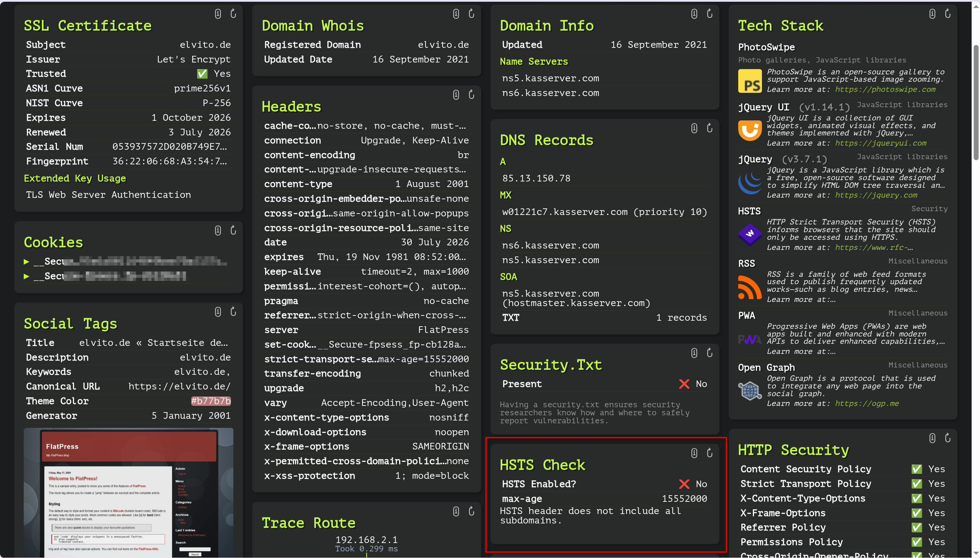Show info for the Domain Whois card
980x558 pixels.
(456, 14)
